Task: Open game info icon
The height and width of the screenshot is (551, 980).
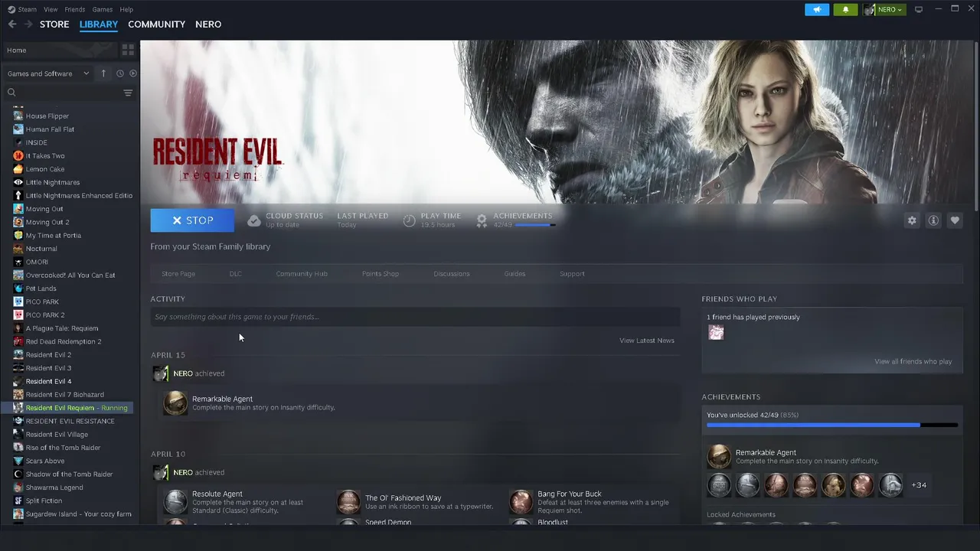Action: coord(933,220)
